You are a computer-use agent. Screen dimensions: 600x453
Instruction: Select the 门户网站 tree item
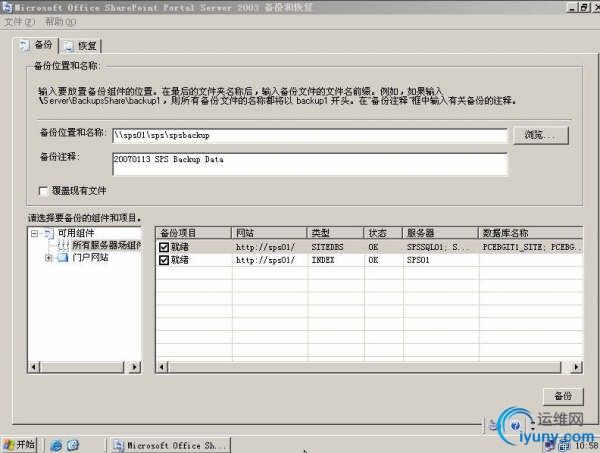click(90, 257)
